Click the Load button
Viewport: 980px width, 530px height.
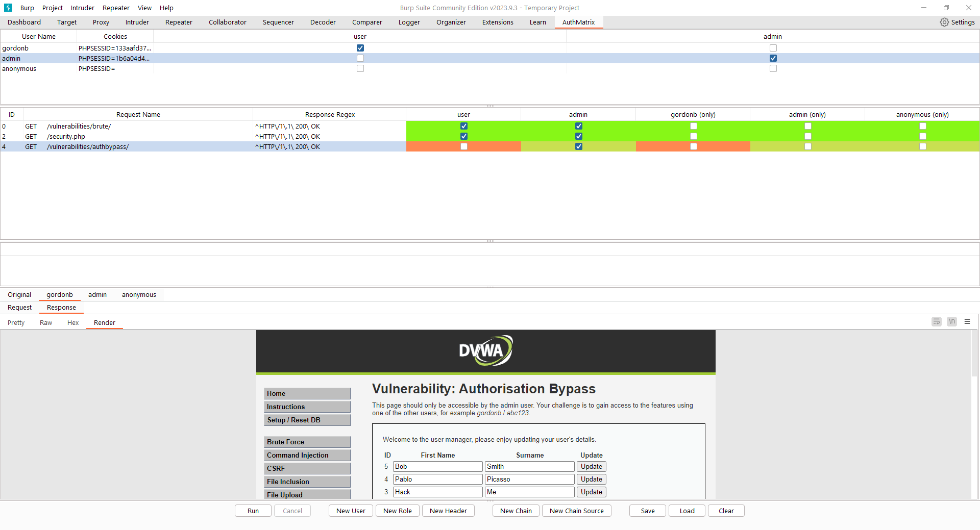click(687, 511)
